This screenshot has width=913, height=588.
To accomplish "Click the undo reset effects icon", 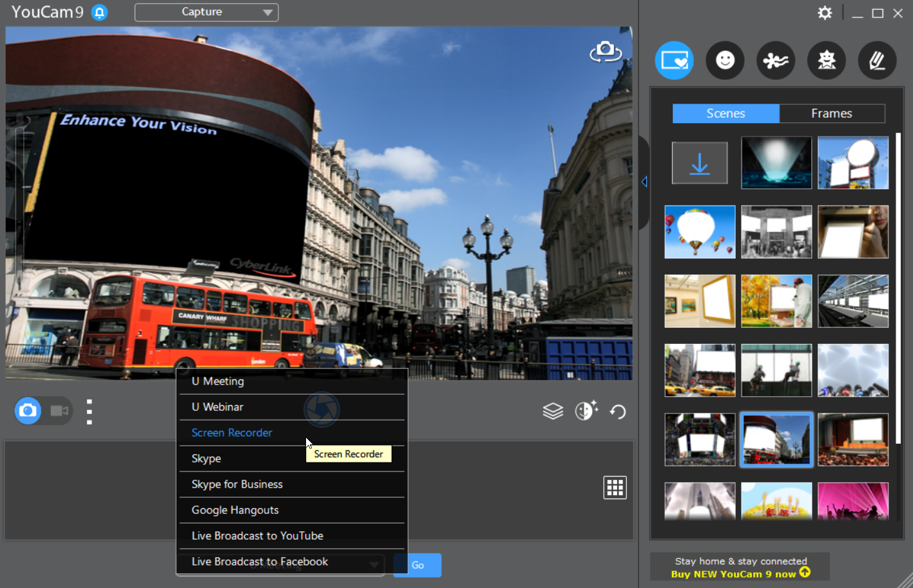I will point(618,412).
